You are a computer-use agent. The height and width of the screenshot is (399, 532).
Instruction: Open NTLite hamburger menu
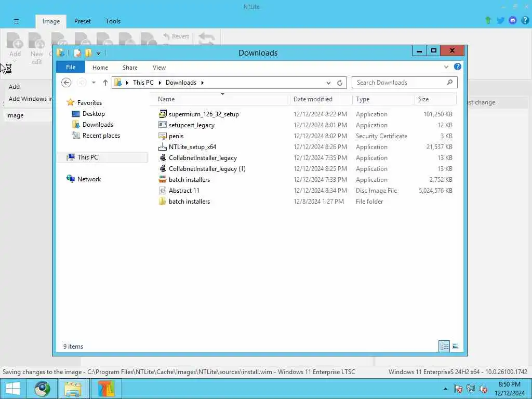(16, 21)
